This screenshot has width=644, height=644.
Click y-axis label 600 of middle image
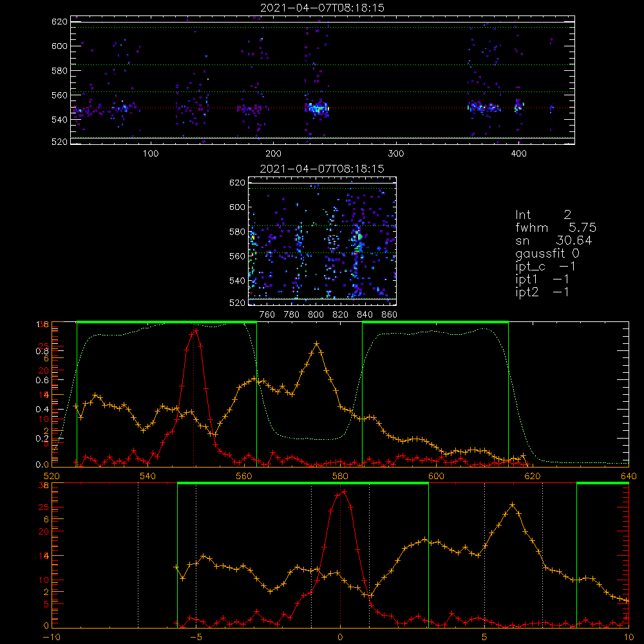(237, 207)
